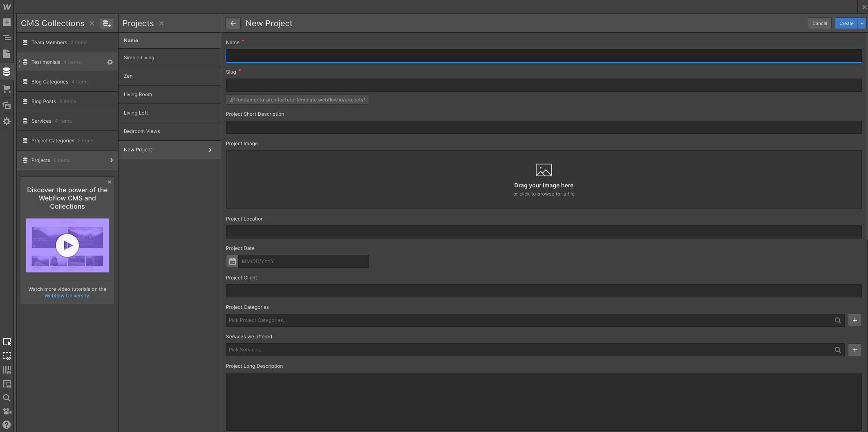868x432 pixels.
Task: Open the Pages panel icon
Action: (7, 54)
